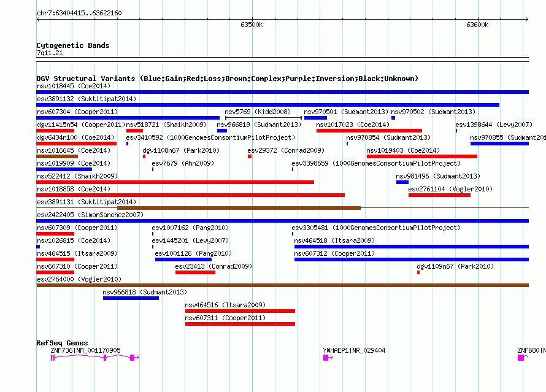Open nsv464515 (Itsara2009) variant
Viewport: 546px width, 392px height.
click(55, 259)
